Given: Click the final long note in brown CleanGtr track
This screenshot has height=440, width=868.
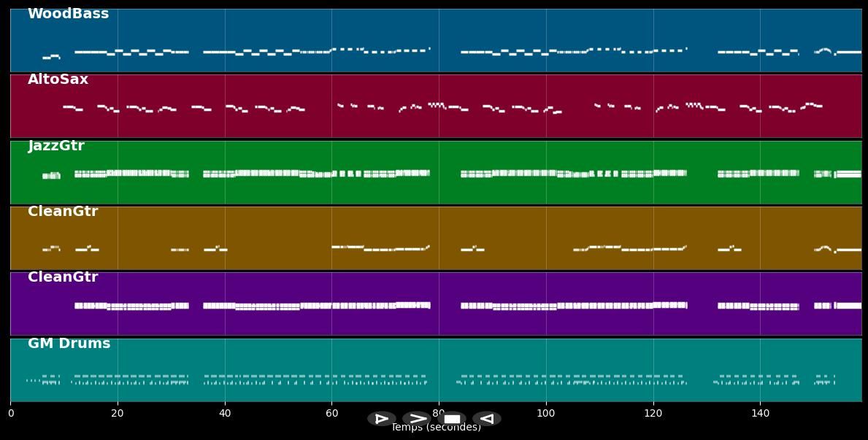Looking at the screenshot, I should click(848, 250).
